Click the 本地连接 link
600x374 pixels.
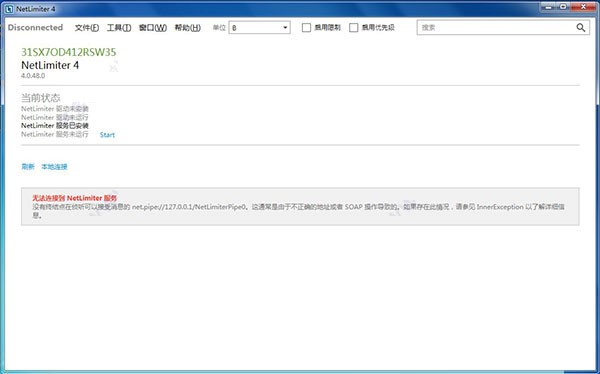click(x=54, y=167)
